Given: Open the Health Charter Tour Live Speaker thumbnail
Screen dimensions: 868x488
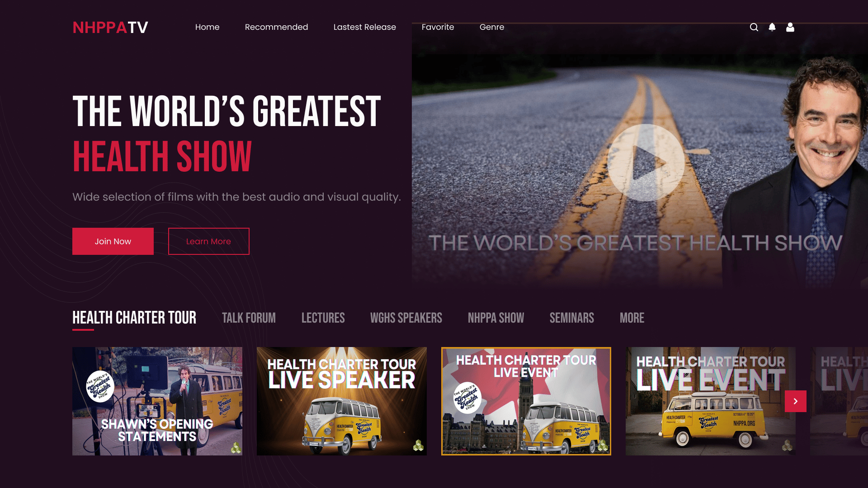Looking at the screenshot, I should coord(342,401).
